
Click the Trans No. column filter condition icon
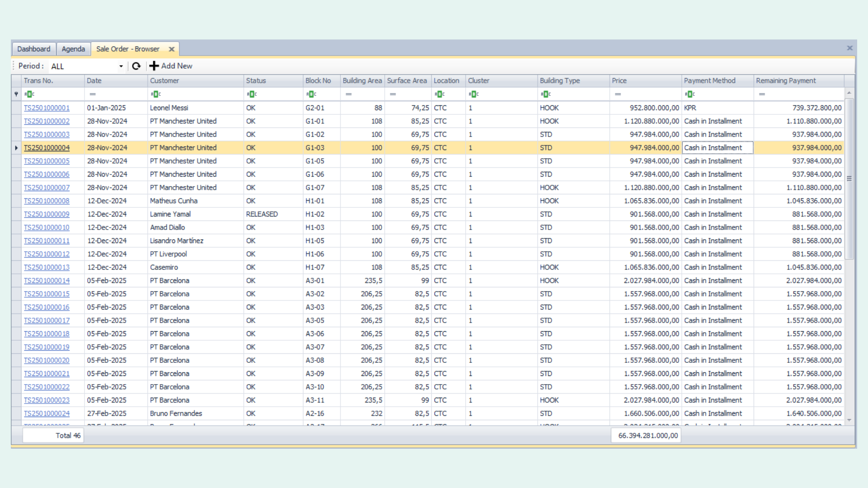(x=29, y=94)
